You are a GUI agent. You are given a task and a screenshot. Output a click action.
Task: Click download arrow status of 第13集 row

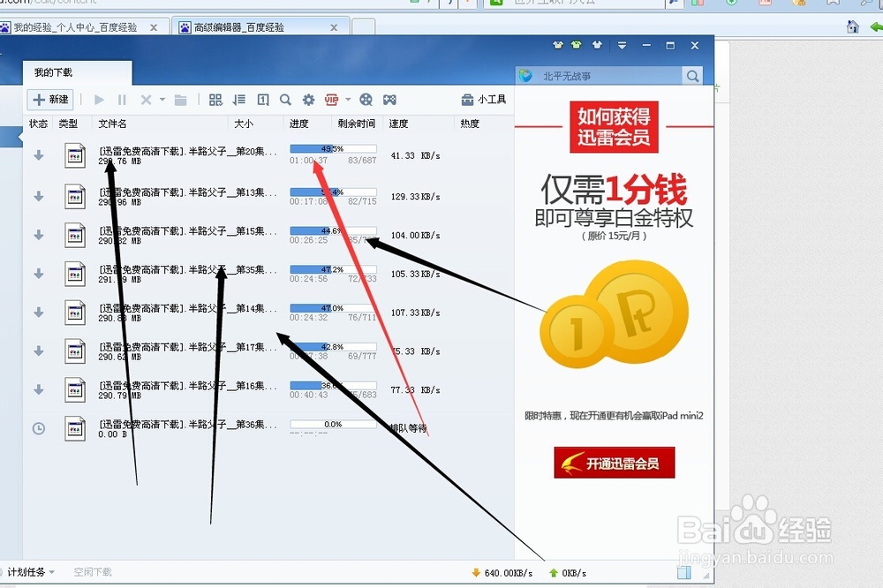point(38,197)
